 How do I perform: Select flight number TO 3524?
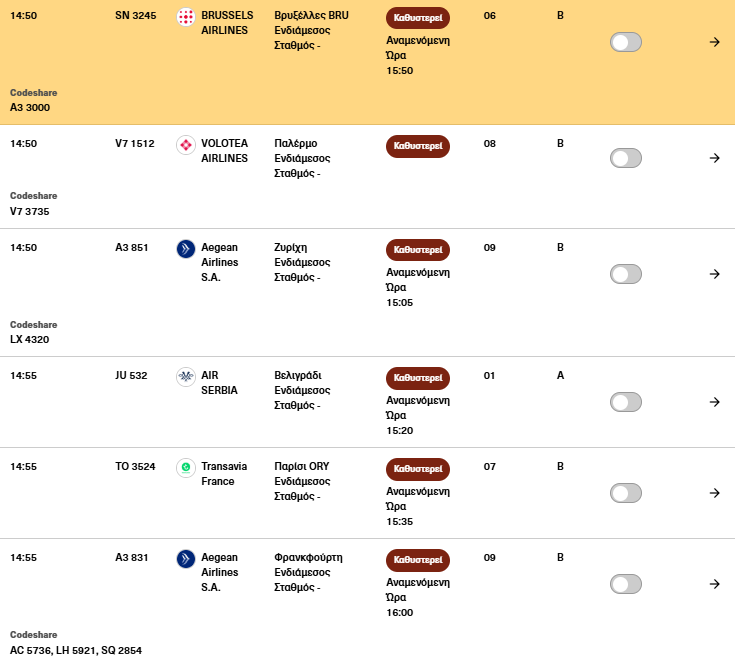pyautogui.click(x=135, y=467)
